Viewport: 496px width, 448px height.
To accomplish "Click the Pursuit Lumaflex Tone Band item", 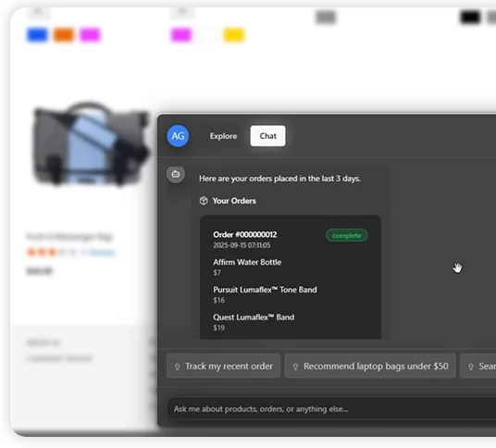I will point(265,290).
